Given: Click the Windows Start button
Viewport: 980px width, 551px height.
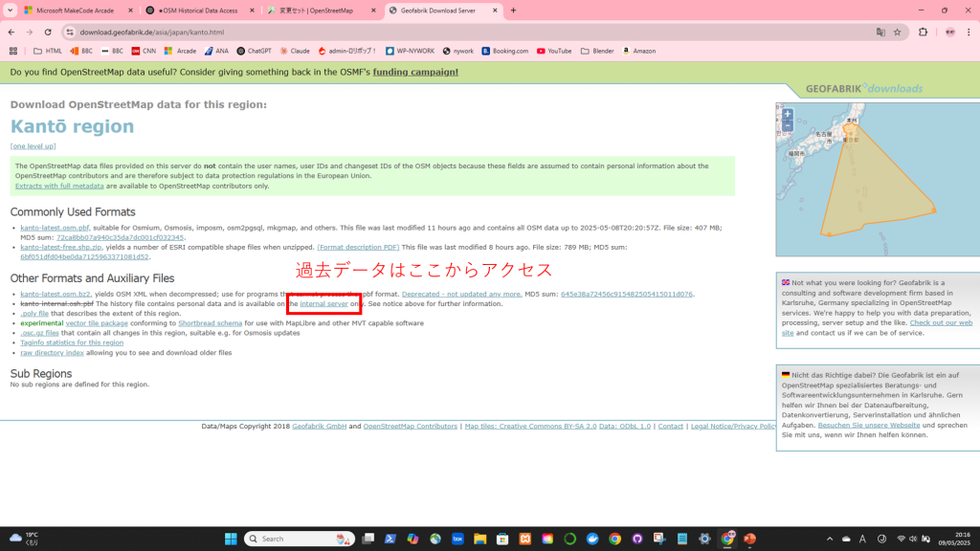Looking at the screenshot, I should (x=231, y=539).
